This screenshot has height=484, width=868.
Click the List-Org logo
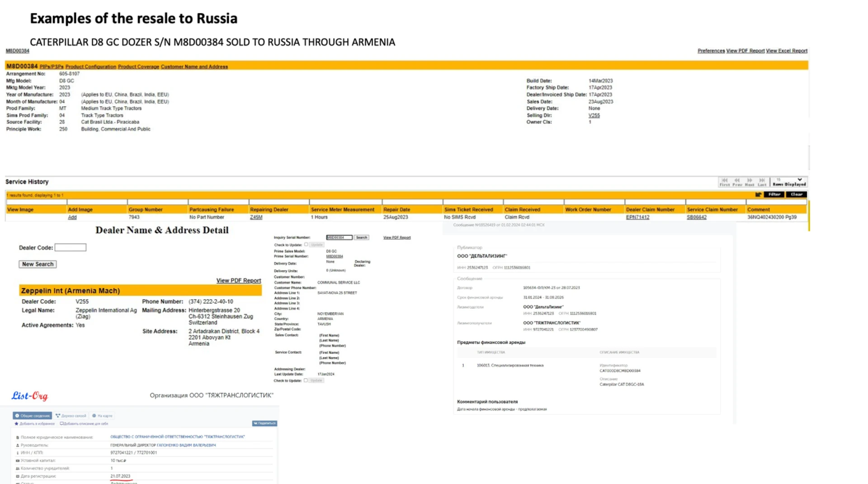(x=30, y=396)
